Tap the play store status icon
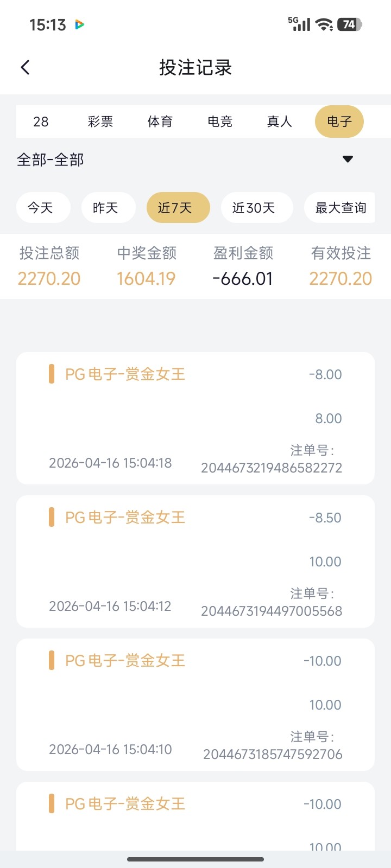The image size is (391, 868). coord(80,24)
